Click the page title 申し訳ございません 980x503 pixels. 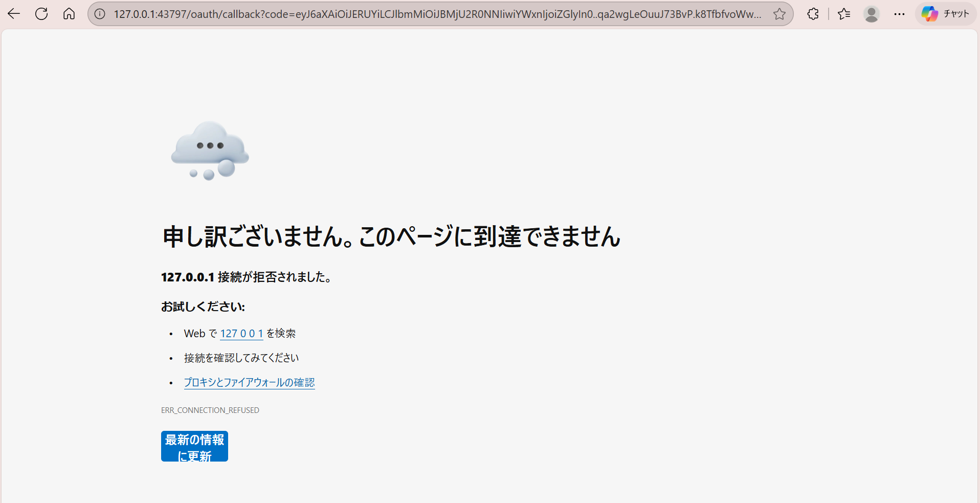390,236
